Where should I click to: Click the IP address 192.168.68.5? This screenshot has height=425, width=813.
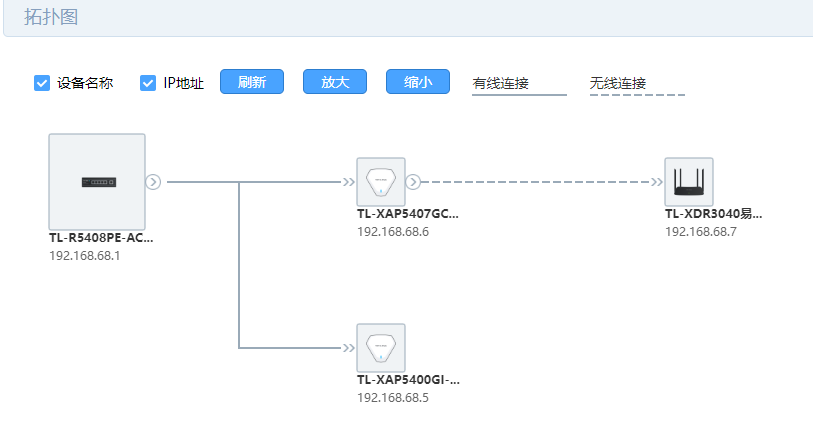393,398
